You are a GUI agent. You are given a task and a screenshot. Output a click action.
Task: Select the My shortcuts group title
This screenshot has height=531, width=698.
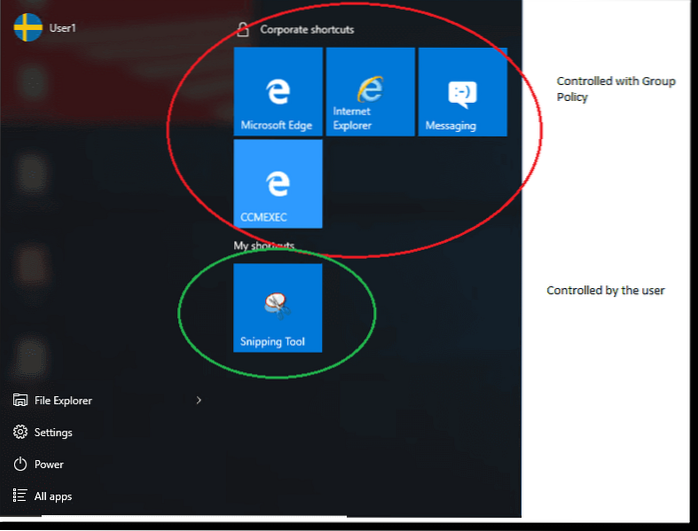tap(264, 246)
